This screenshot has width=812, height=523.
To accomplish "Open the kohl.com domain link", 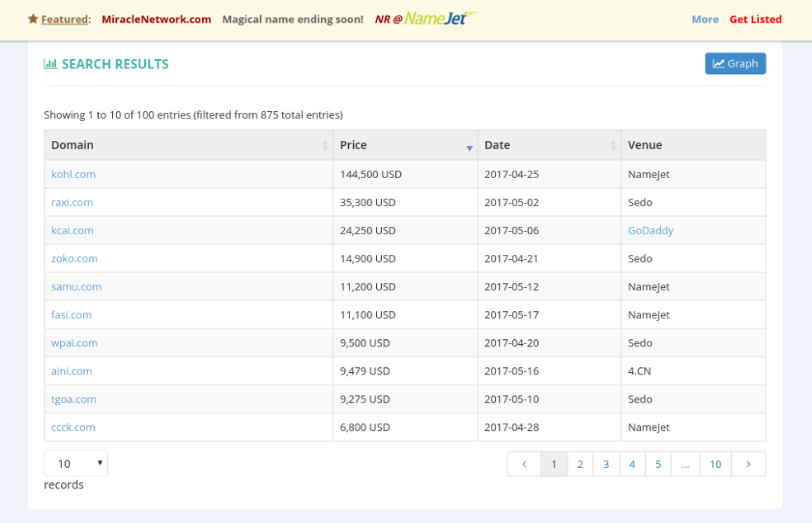I will coord(73,174).
